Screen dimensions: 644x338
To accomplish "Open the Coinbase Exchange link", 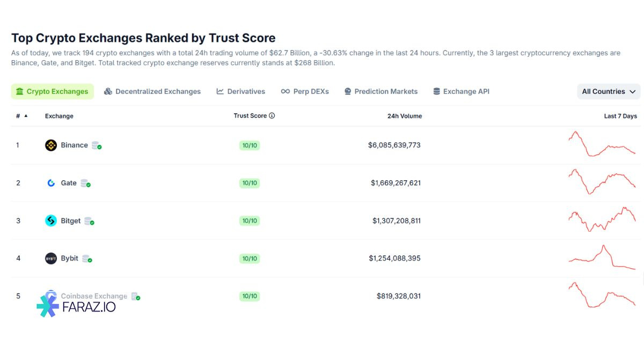I will [94, 296].
